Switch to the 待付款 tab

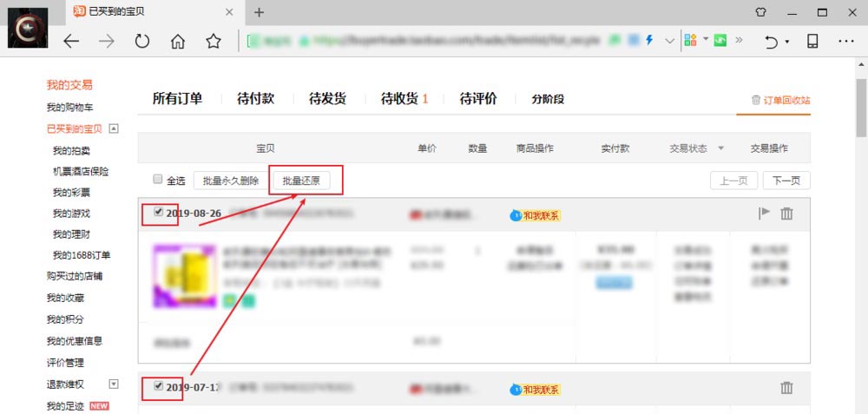[256, 99]
